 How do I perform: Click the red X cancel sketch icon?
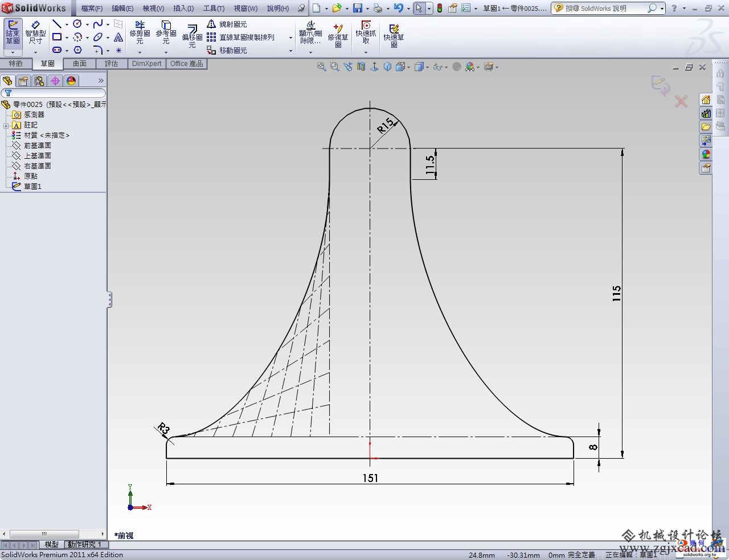[x=681, y=101]
